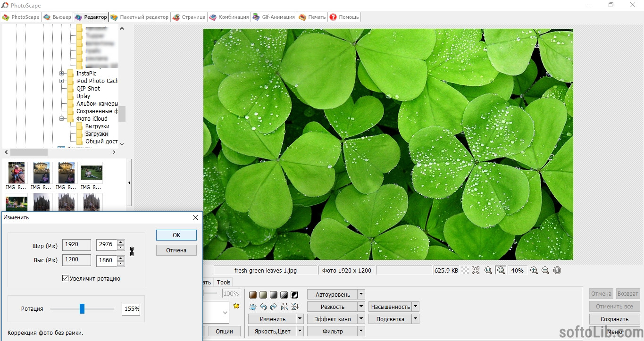
Task: Click the negative invert icon
Action: coord(294,295)
